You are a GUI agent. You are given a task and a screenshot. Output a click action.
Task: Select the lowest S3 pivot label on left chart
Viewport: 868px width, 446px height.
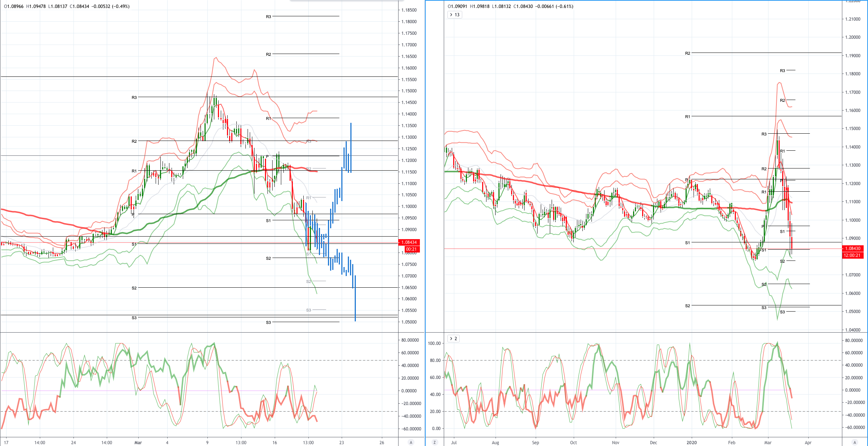tap(268, 322)
